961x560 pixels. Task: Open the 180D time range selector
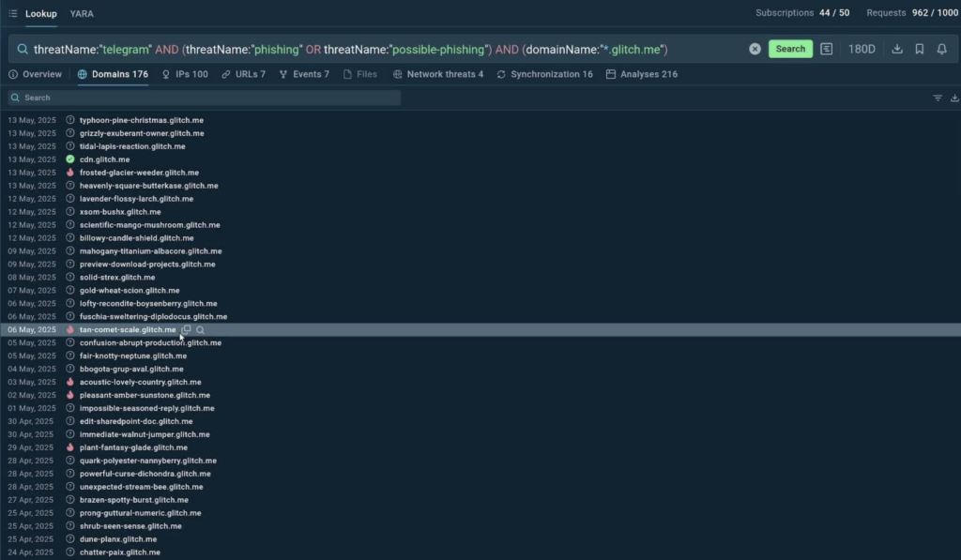862,49
